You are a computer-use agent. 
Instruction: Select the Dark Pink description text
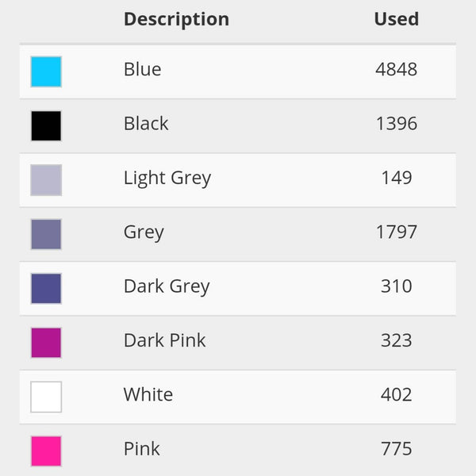click(164, 341)
